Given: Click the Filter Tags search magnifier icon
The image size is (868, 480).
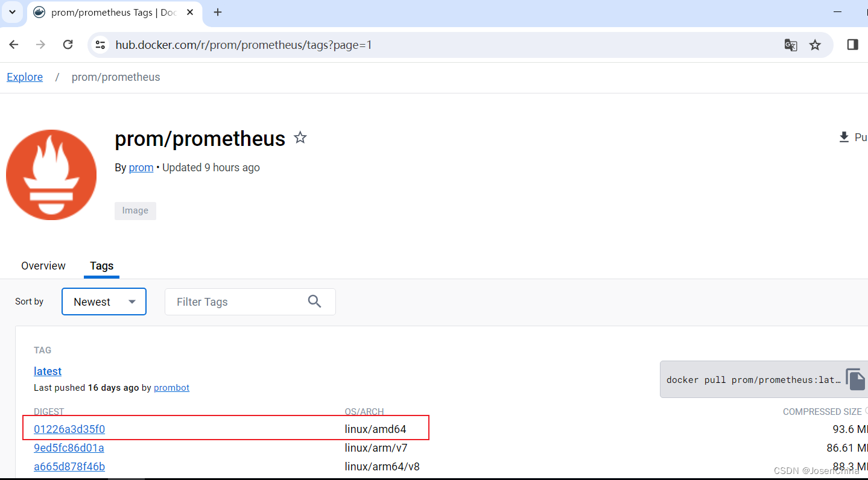Looking at the screenshot, I should pyautogui.click(x=314, y=302).
